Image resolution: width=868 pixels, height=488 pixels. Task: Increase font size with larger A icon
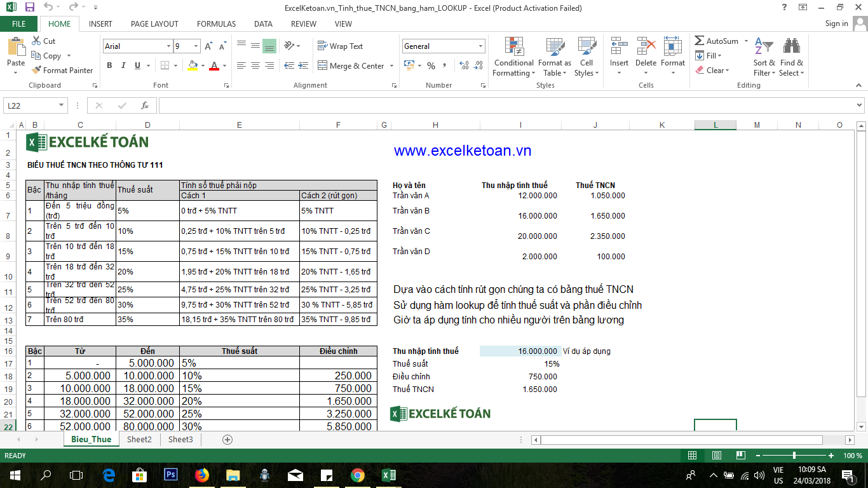point(209,46)
